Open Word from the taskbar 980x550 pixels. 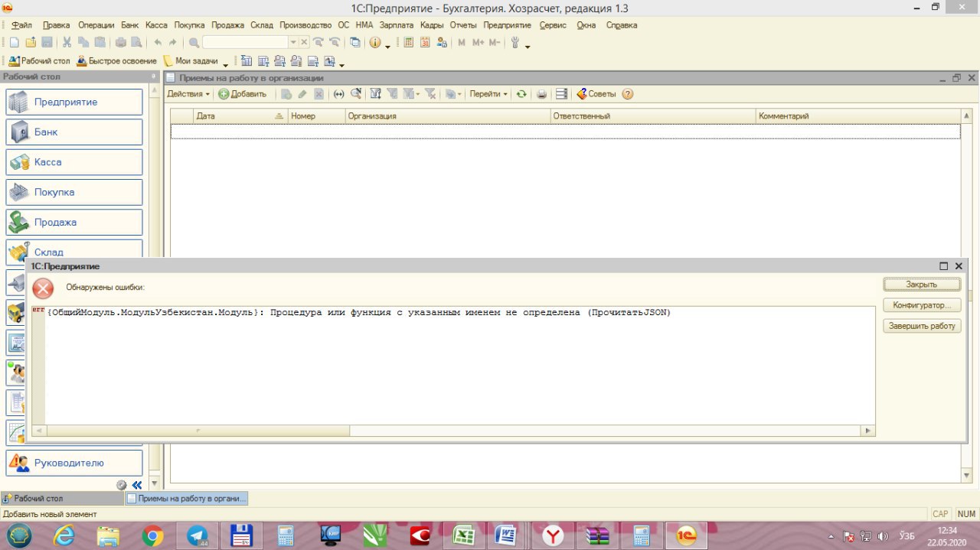click(x=506, y=536)
